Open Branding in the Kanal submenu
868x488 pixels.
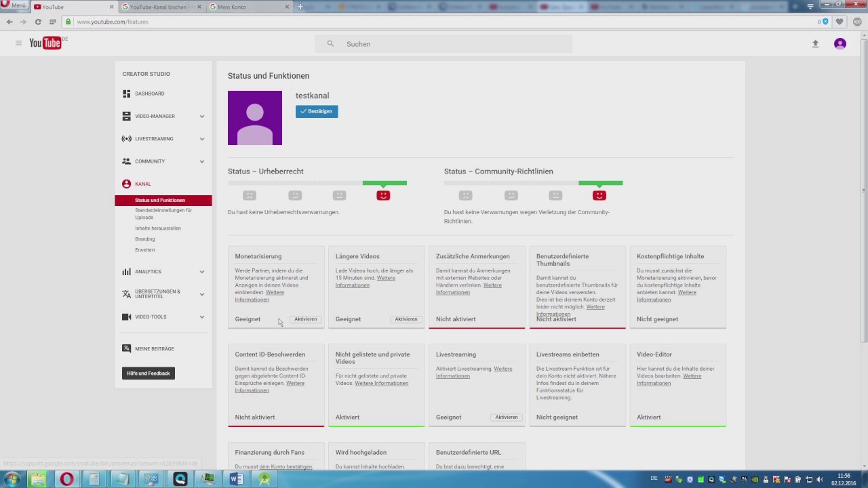pyautogui.click(x=145, y=239)
